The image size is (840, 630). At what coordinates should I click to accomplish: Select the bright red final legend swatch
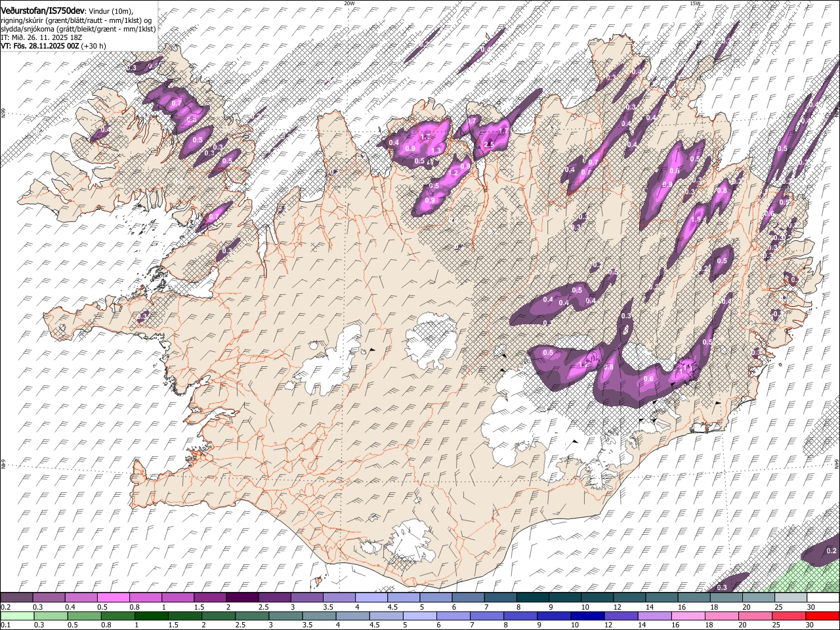[822, 616]
